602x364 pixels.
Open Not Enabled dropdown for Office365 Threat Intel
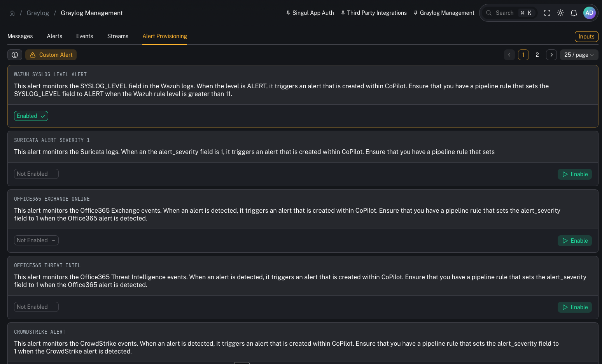36,306
